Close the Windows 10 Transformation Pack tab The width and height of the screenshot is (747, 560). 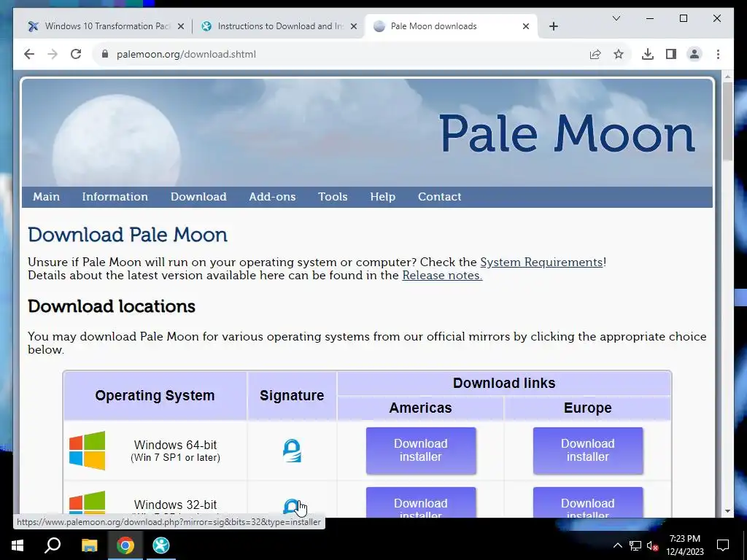pyautogui.click(x=181, y=26)
